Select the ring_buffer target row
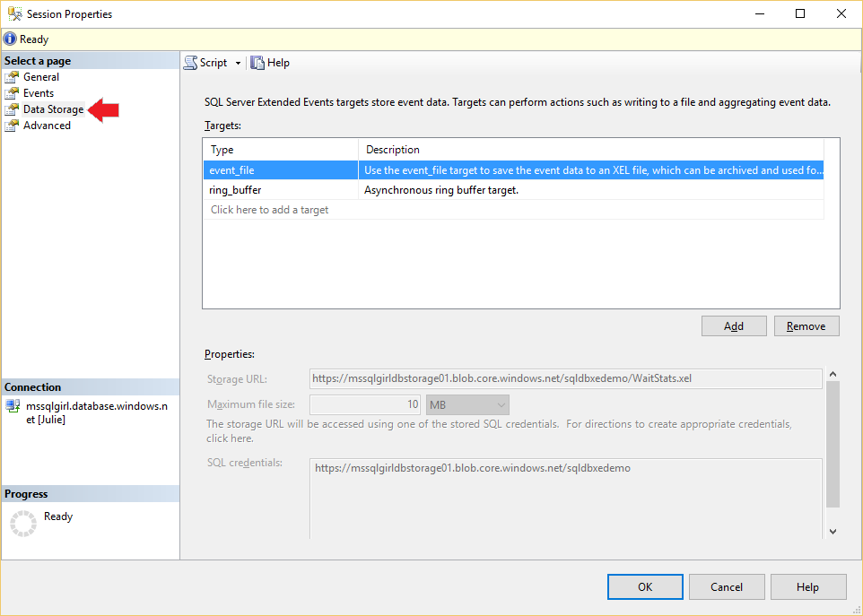The image size is (863, 616). point(513,190)
